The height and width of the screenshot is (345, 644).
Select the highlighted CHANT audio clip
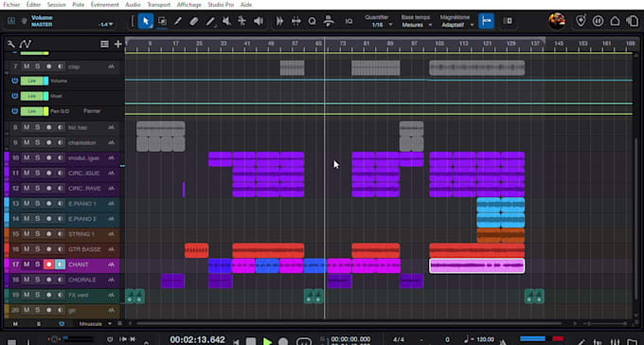(476, 265)
